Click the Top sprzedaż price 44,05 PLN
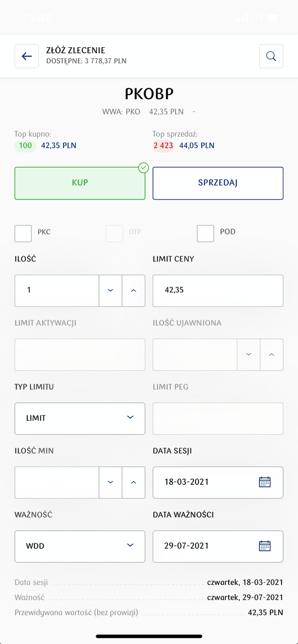This screenshot has width=298, height=644. coord(197,146)
